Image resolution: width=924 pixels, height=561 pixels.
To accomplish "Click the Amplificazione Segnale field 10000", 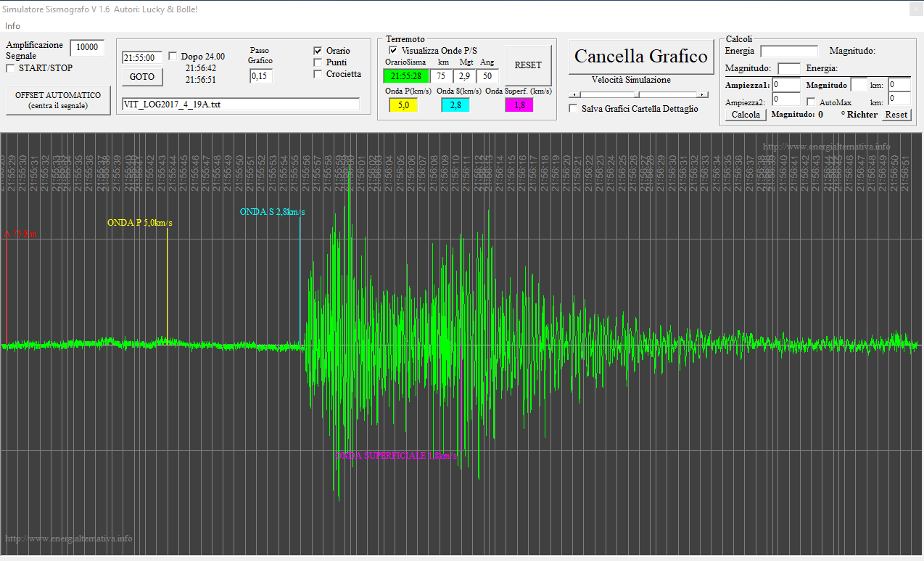I will point(87,47).
